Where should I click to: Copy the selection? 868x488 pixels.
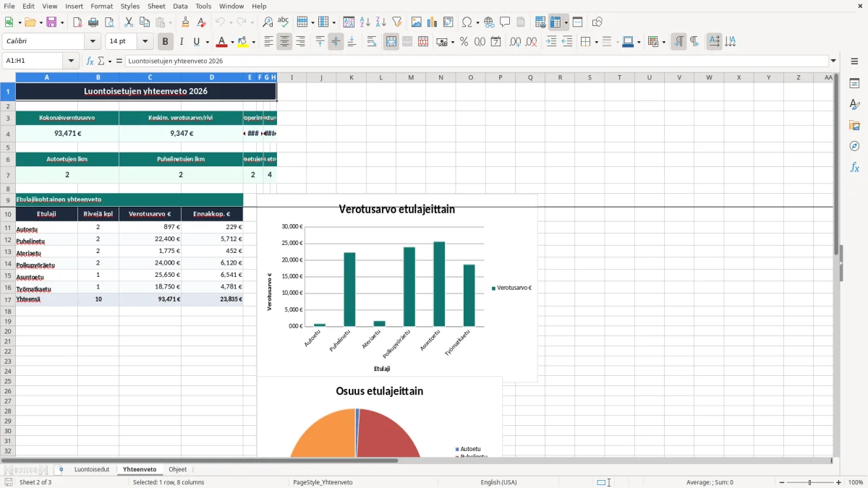point(145,22)
